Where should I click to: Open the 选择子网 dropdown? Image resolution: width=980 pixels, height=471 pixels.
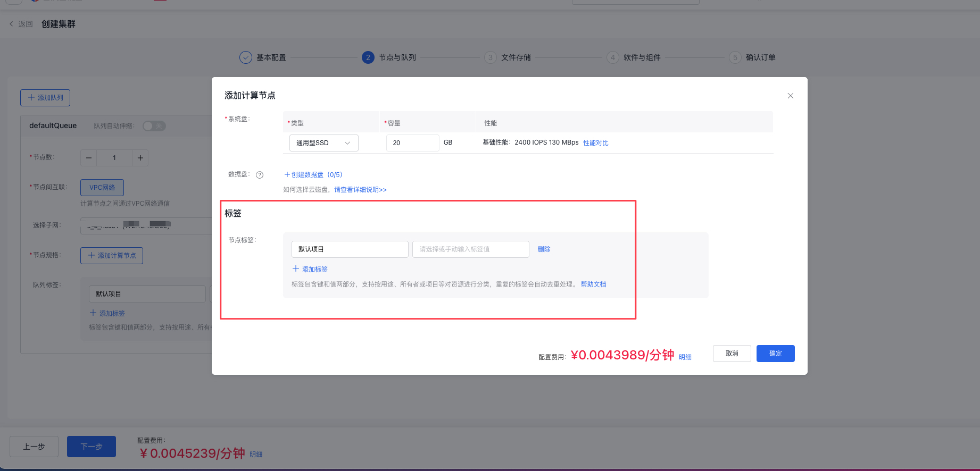point(146,225)
